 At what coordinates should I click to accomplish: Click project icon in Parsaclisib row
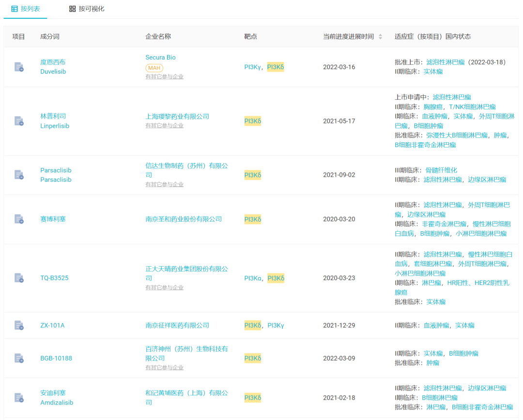click(x=19, y=175)
